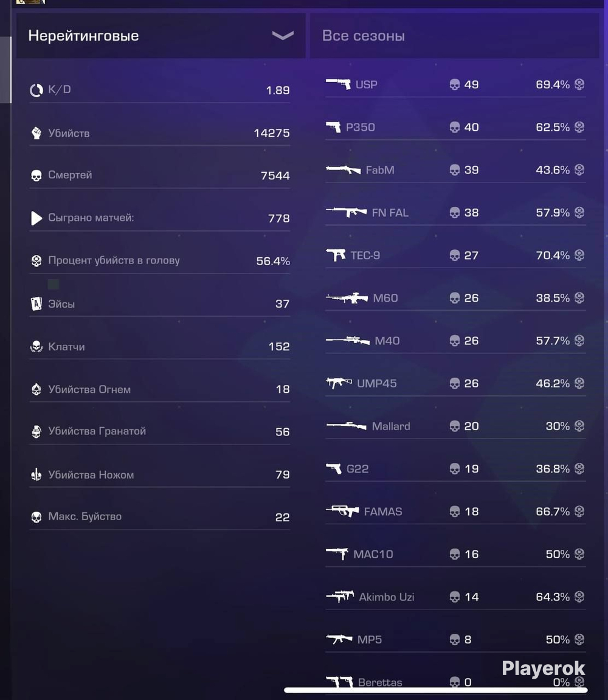Screen dimensions: 608x700
Task: Click the Эйсы ace card icon
Action: (36, 304)
